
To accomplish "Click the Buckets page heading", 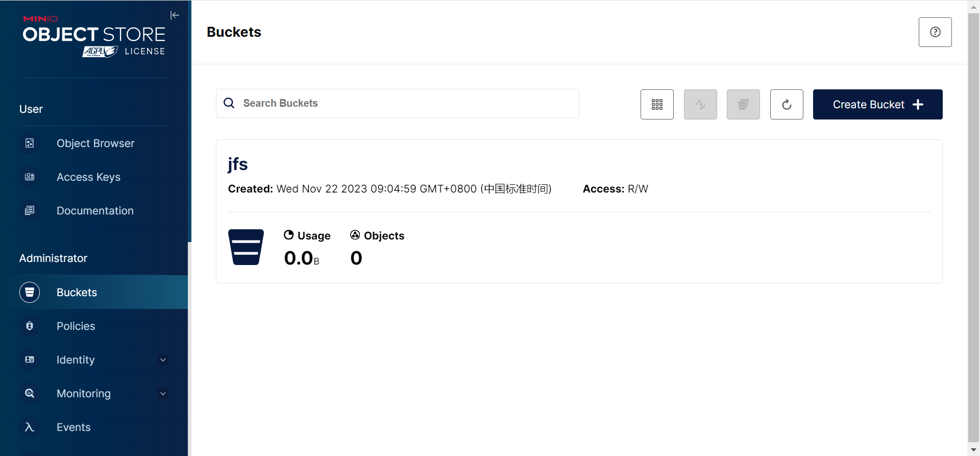I will point(234,32).
